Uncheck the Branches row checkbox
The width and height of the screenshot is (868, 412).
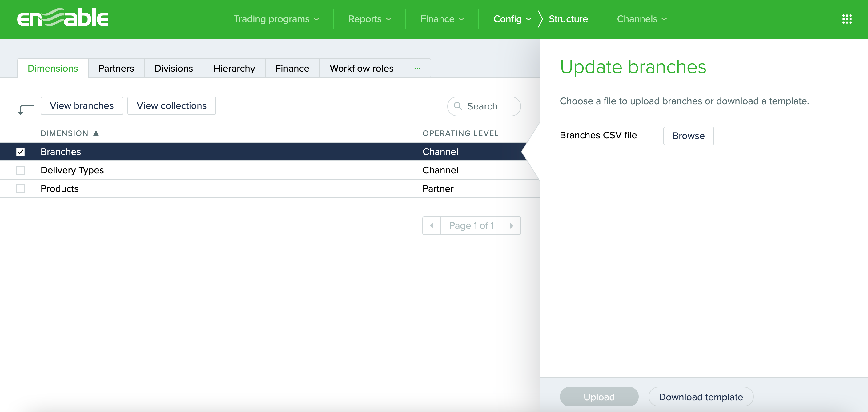pos(20,152)
